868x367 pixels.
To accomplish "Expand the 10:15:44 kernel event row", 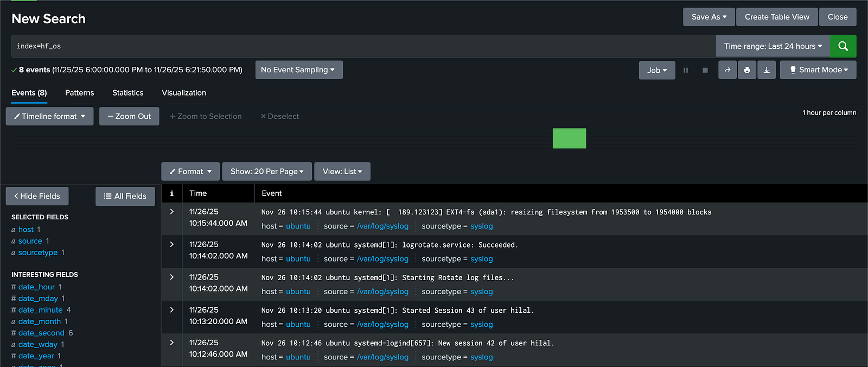I will pos(171,212).
